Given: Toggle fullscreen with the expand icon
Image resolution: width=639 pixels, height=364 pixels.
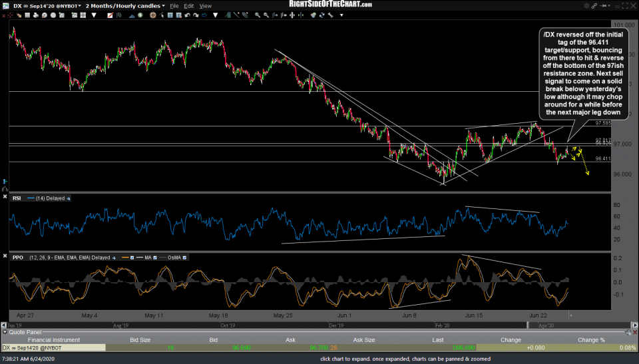Looking at the screenshot, I should pyautogui.click(x=624, y=5).
